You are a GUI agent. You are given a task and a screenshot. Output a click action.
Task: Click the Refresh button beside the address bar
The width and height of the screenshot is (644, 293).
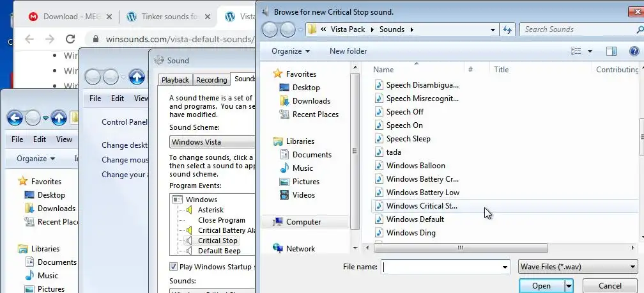coord(507,29)
